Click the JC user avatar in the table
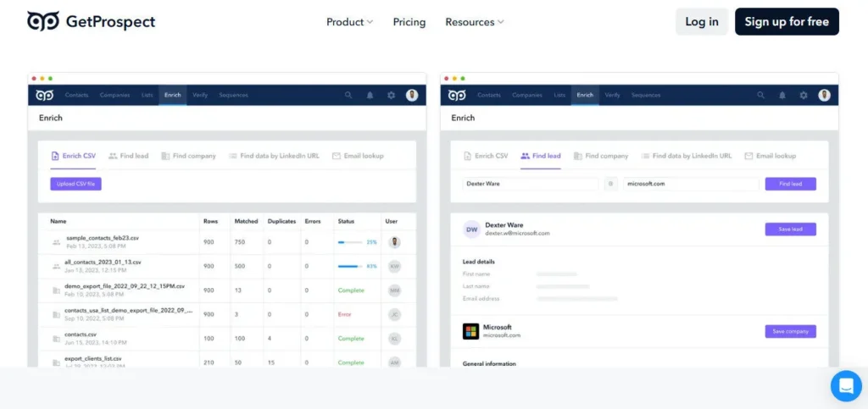Screen dimensions: 868x409 [x=394, y=314]
